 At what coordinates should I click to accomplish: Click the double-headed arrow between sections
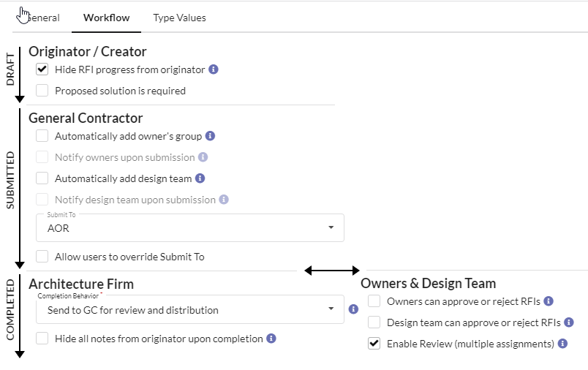tap(332, 271)
